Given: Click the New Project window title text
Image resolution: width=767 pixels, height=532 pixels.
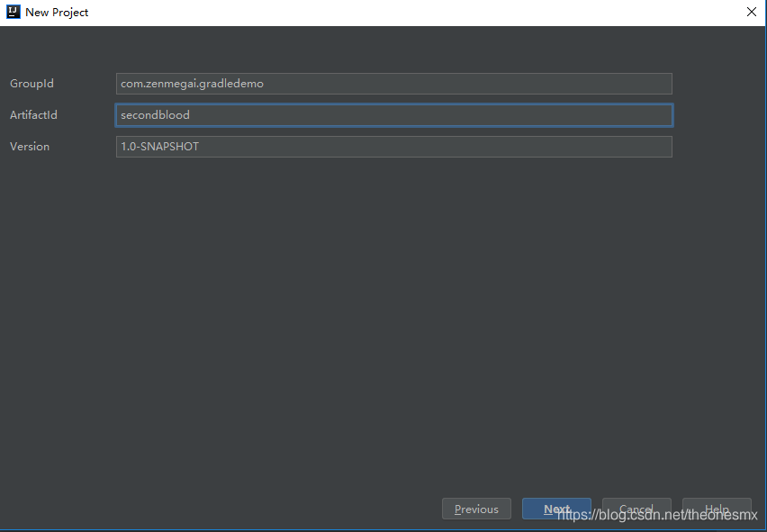Looking at the screenshot, I should [x=57, y=13].
